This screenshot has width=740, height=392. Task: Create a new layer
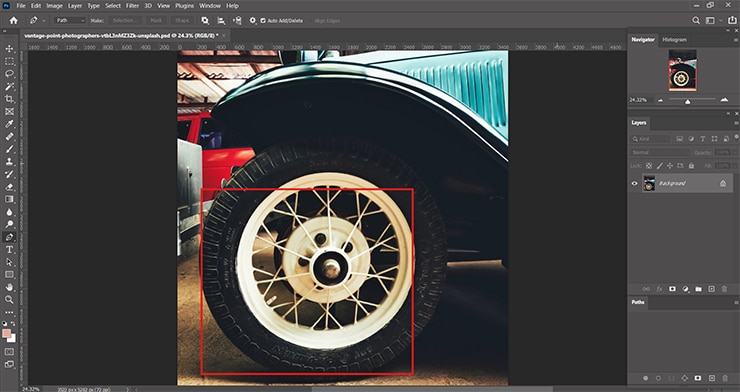point(711,289)
